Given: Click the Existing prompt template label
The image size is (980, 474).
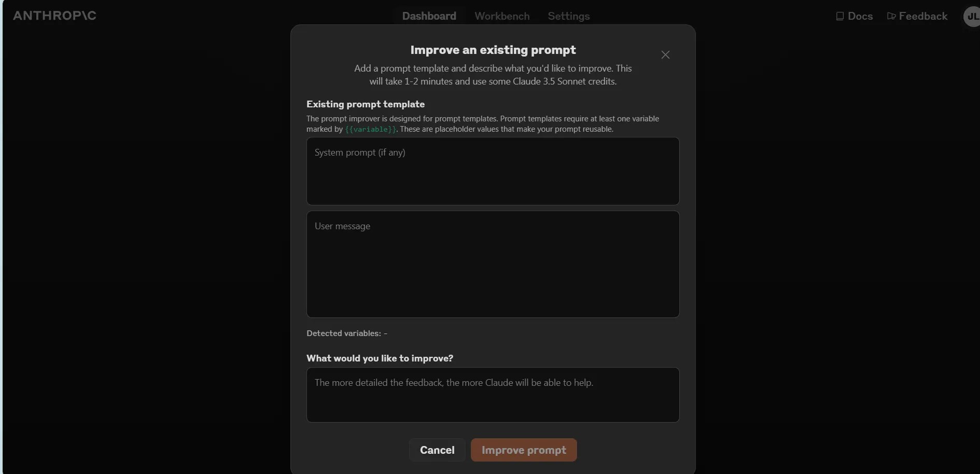Looking at the screenshot, I should click(x=365, y=104).
